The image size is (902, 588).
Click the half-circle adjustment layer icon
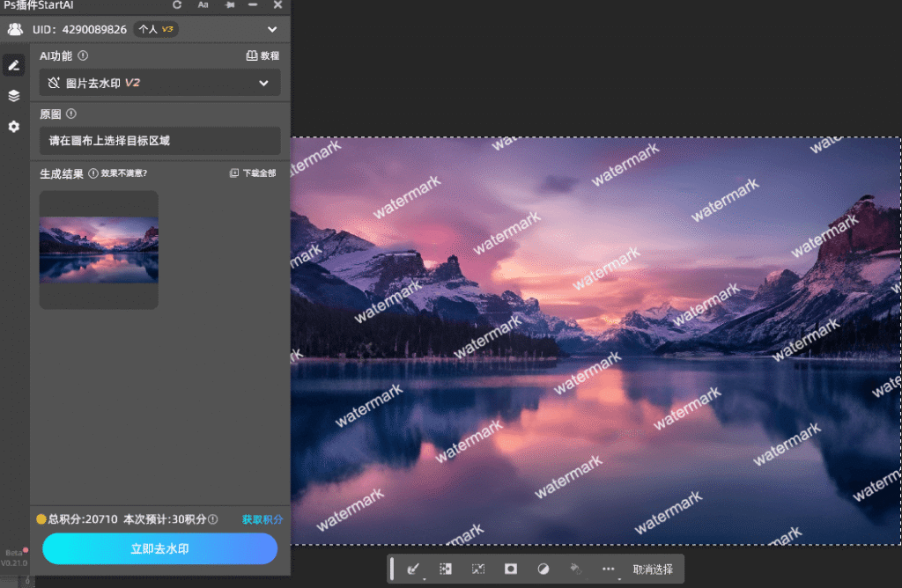(x=543, y=570)
